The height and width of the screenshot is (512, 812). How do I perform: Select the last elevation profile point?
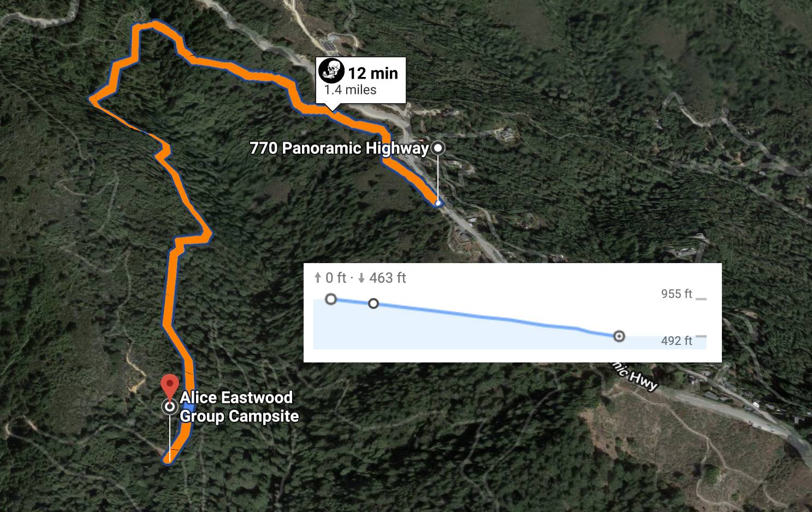[x=619, y=336]
